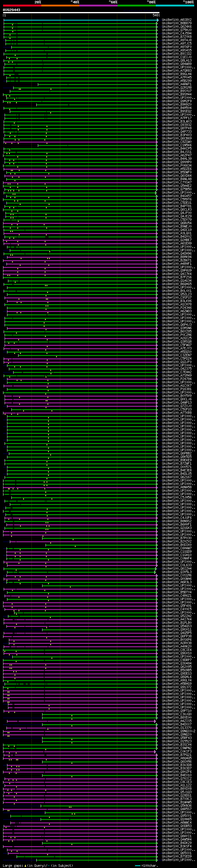Image resolution: width=197 pixels, height=868 pixels.
Task: Click UniRef100_A4RHF1 label
Action: [x=177, y=264]
